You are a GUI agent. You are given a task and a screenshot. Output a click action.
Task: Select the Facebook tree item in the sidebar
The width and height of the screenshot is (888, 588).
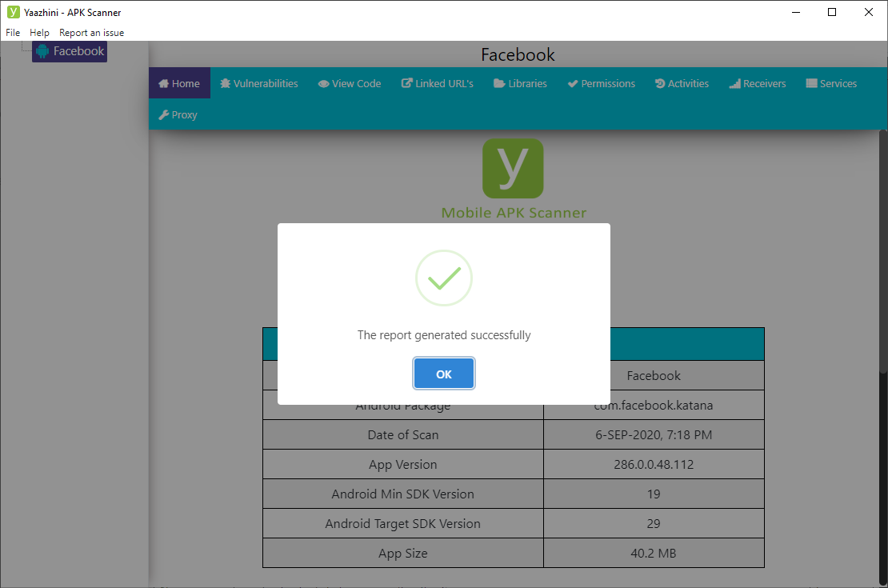click(x=70, y=51)
